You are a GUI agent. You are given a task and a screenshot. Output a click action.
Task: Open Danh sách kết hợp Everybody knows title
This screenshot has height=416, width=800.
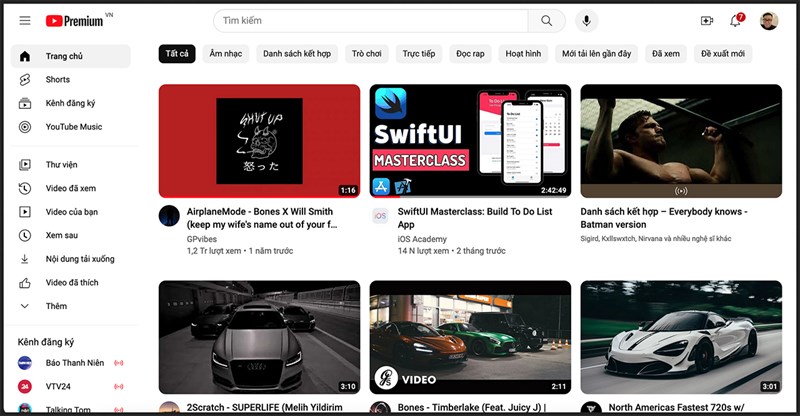(664, 218)
